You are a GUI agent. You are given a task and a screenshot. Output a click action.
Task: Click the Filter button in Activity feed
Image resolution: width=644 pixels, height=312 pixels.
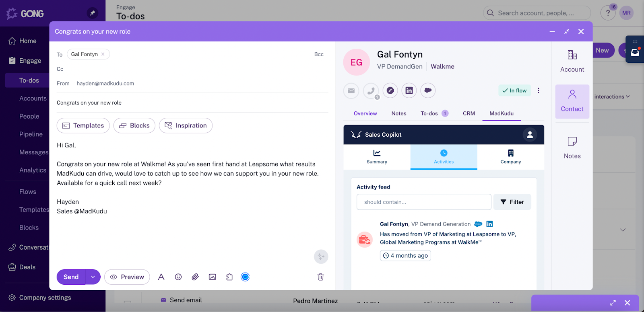point(512,202)
